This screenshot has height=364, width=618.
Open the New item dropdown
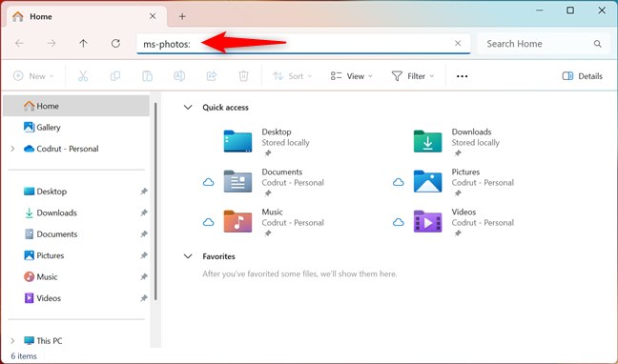coord(33,76)
